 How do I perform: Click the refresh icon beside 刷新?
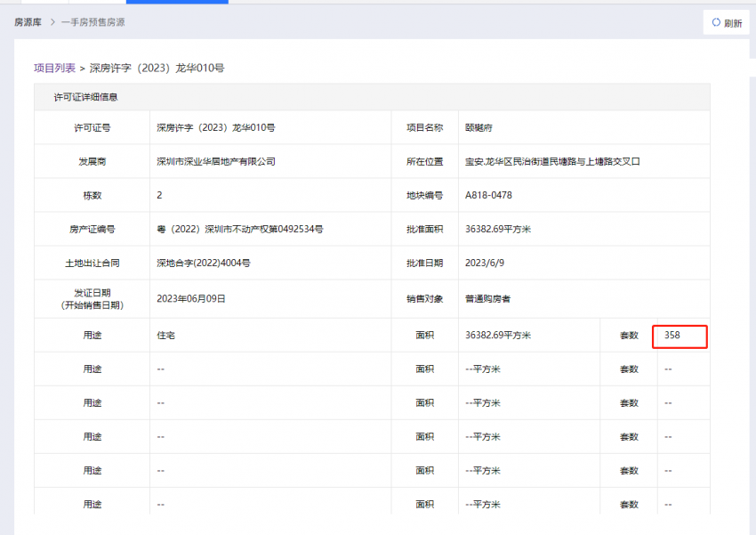(x=716, y=23)
